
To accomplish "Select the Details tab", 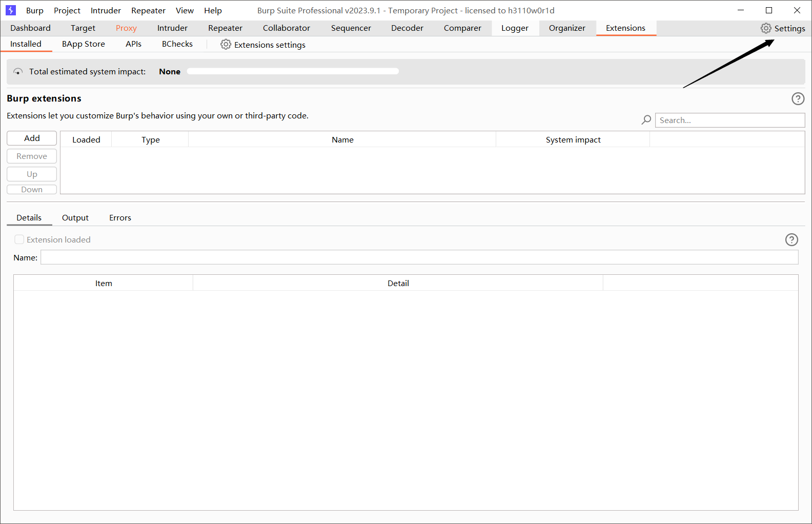I will tap(29, 218).
